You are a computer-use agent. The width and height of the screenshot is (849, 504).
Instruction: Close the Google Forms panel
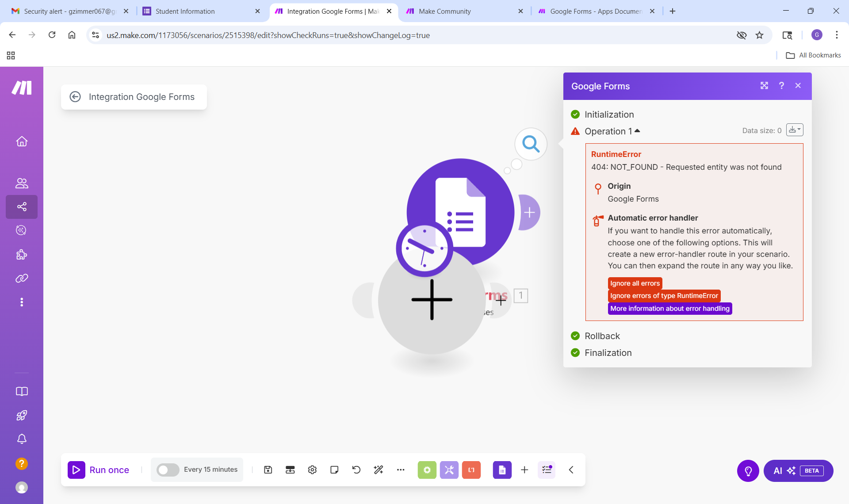(x=798, y=86)
